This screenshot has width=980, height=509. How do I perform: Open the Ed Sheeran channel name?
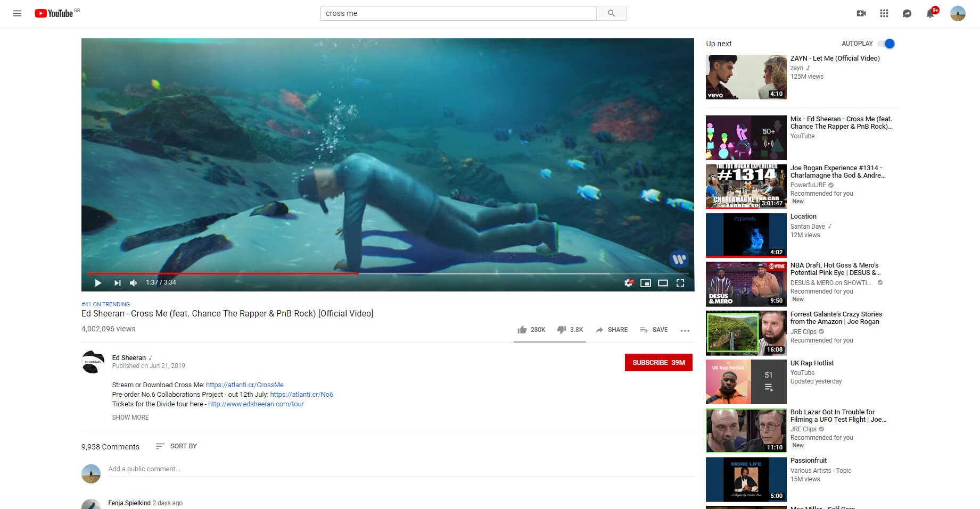pyautogui.click(x=129, y=358)
